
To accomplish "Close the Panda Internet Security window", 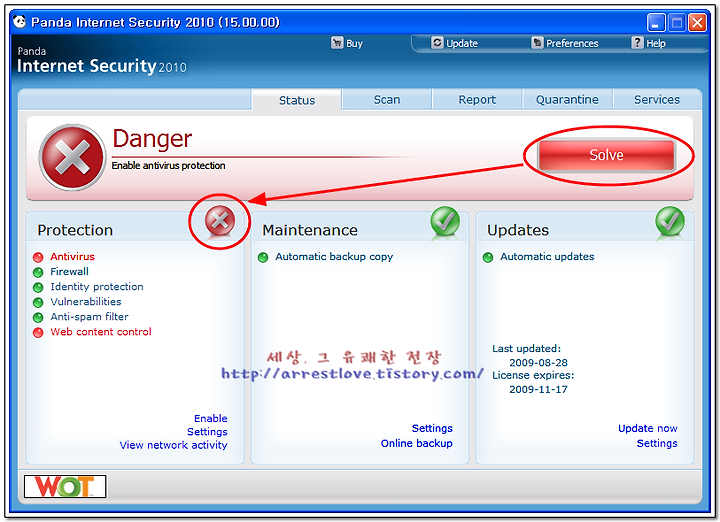I will click(x=697, y=22).
